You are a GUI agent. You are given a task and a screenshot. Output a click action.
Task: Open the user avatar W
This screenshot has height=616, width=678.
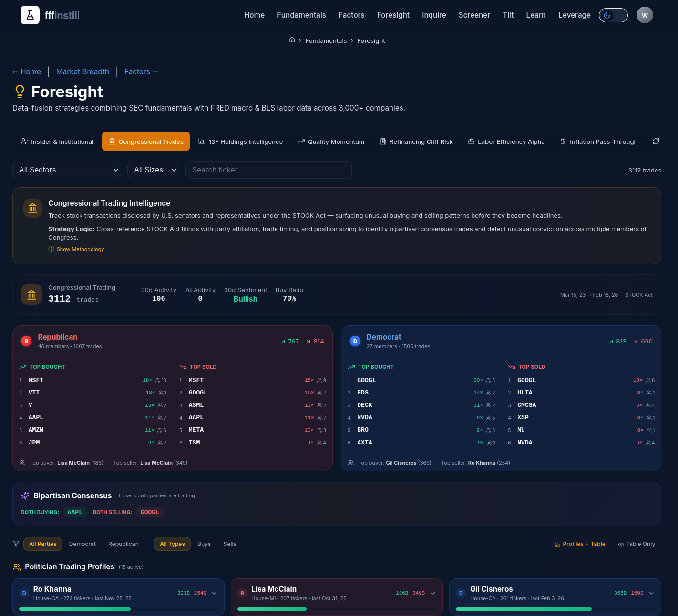[x=645, y=15]
